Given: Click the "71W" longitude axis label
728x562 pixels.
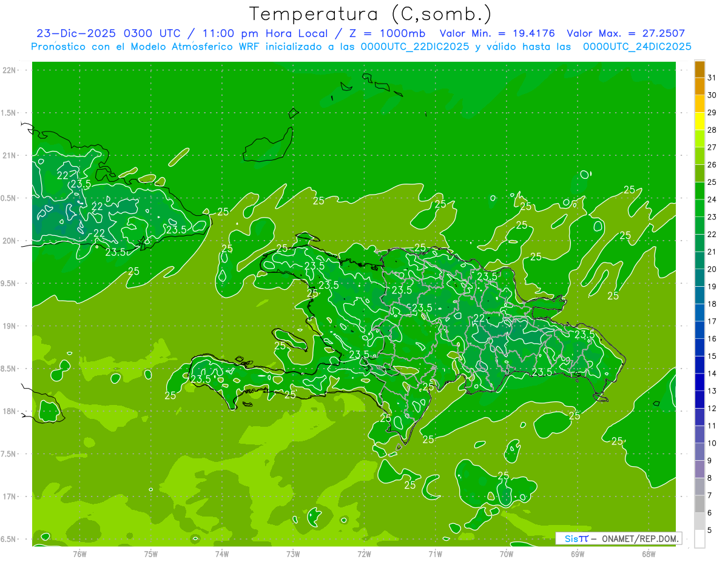Looking at the screenshot, I should point(435,554).
